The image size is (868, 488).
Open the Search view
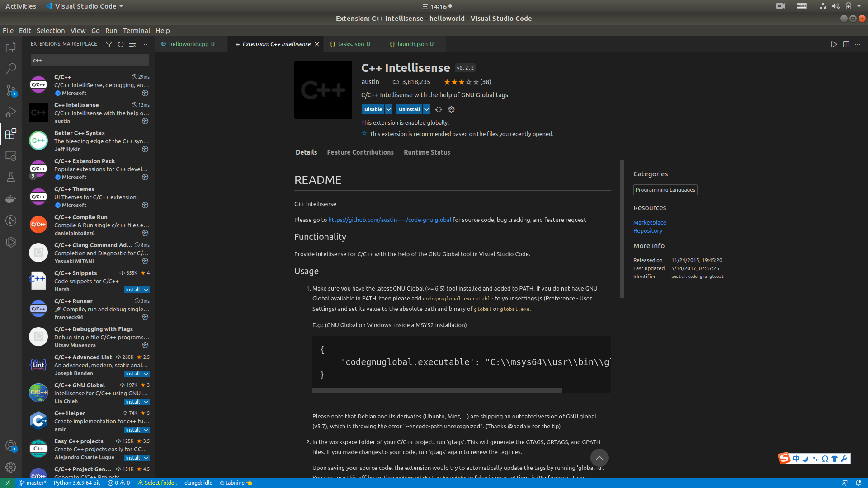(x=11, y=68)
